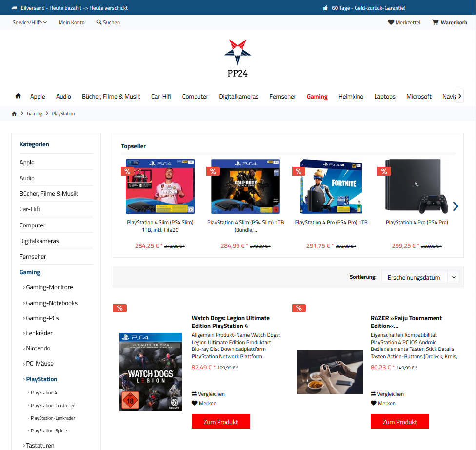Click the Fernseher tab in main navigation
Viewport: 476px width, 450px height.
point(283,96)
